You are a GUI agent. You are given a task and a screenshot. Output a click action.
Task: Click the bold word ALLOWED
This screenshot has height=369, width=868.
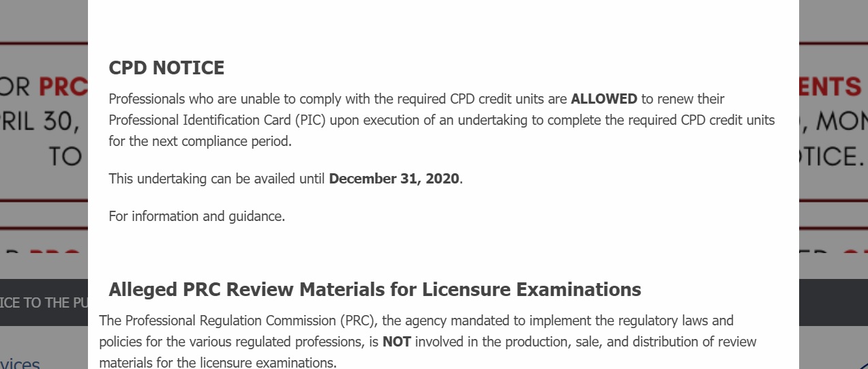(x=603, y=99)
